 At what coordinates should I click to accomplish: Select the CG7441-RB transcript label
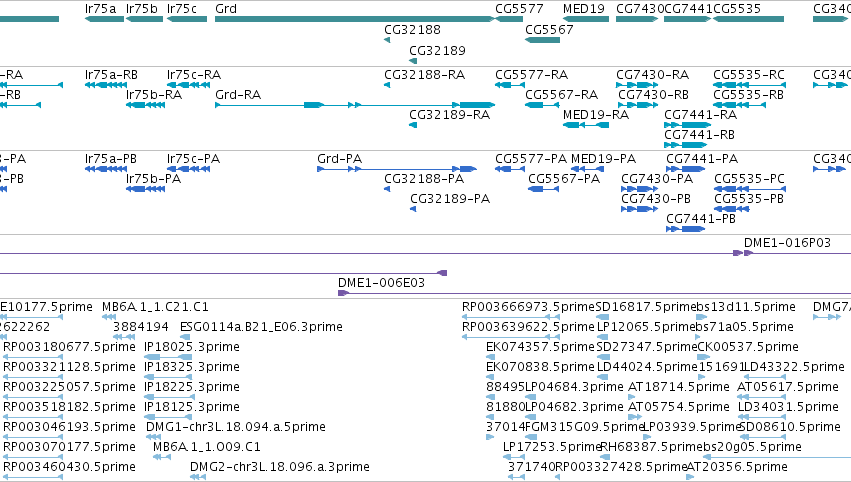click(x=699, y=135)
